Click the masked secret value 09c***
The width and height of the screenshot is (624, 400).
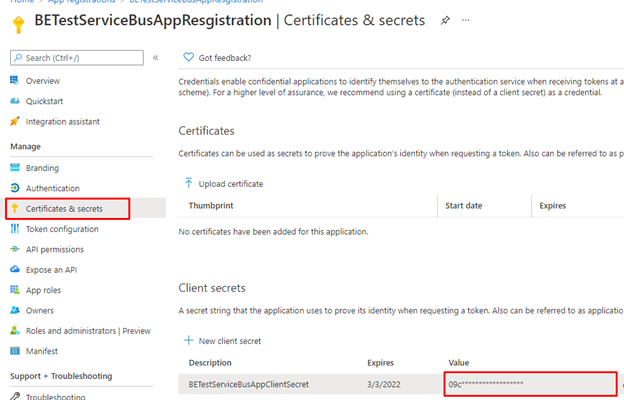tap(486, 384)
